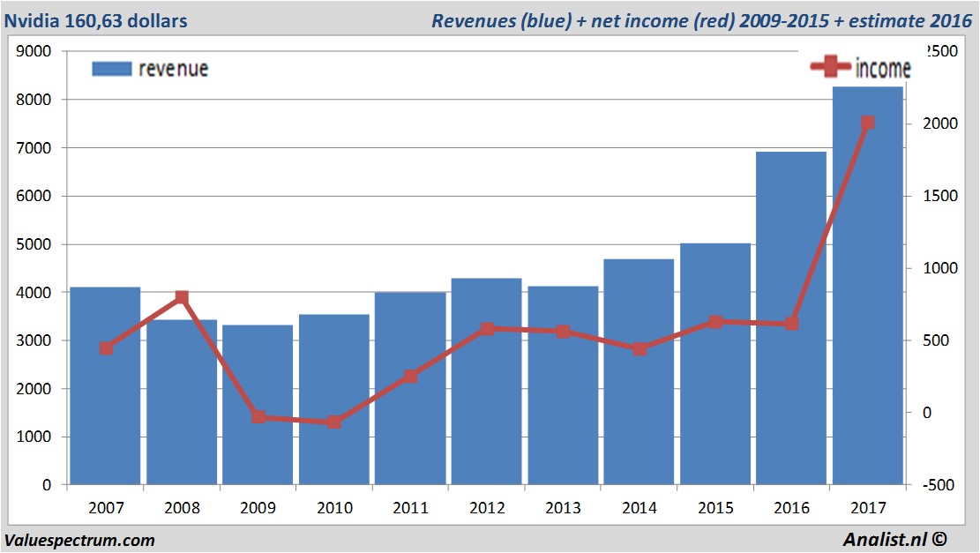Select the 2016 revenue bar
This screenshot has height=553, width=980.
click(x=791, y=318)
